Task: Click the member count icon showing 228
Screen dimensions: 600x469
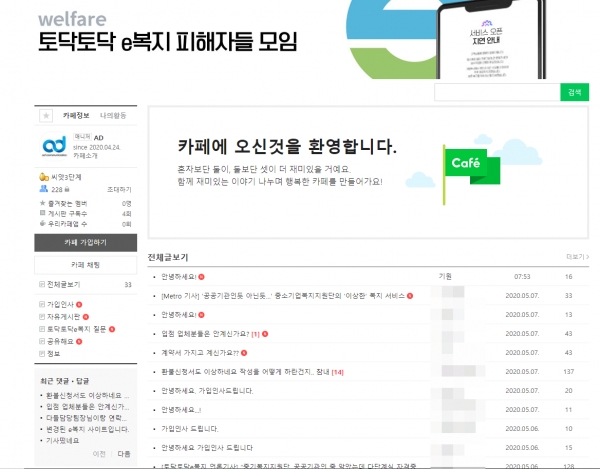Action: (43, 188)
